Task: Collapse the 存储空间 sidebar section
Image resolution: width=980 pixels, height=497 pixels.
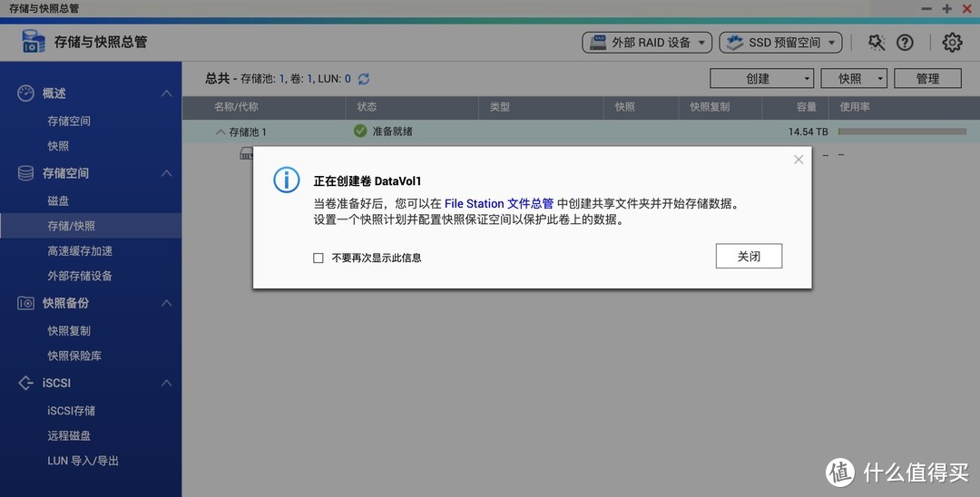Action: click(166, 173)
